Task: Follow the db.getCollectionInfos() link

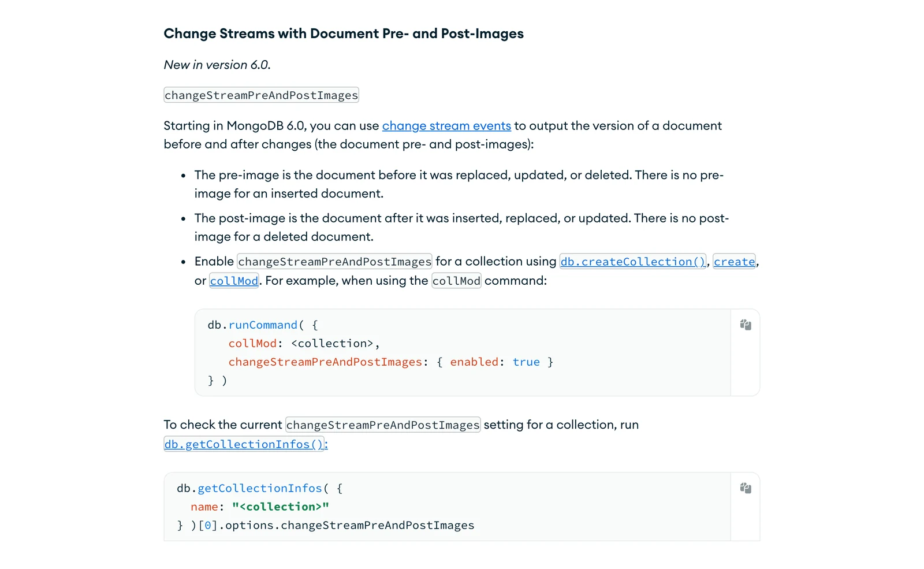Action: (x=245, y=444)
